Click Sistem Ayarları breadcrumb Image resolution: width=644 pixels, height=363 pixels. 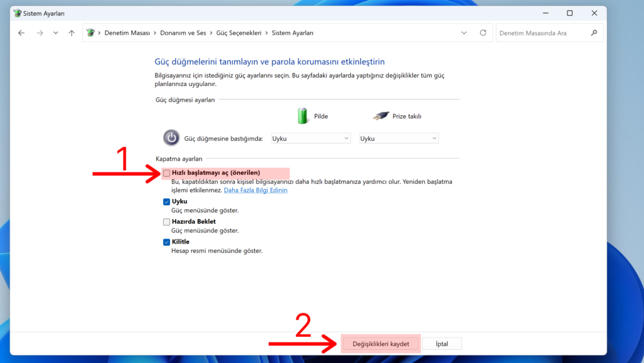293,33
